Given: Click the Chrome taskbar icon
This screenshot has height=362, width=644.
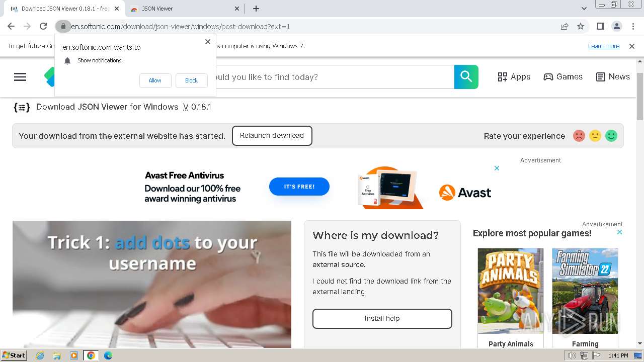Looking at the screenshot, I should tap(91, 355).
